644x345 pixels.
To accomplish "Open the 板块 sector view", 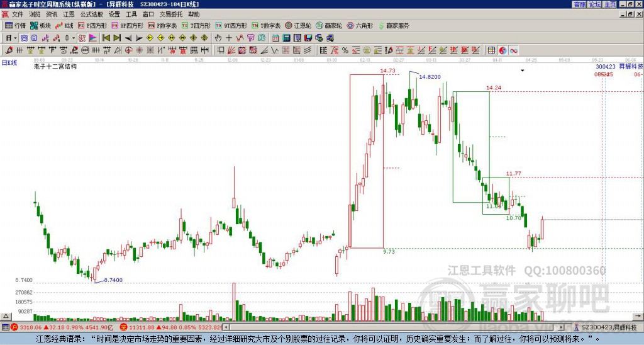I will click(40, 25).
